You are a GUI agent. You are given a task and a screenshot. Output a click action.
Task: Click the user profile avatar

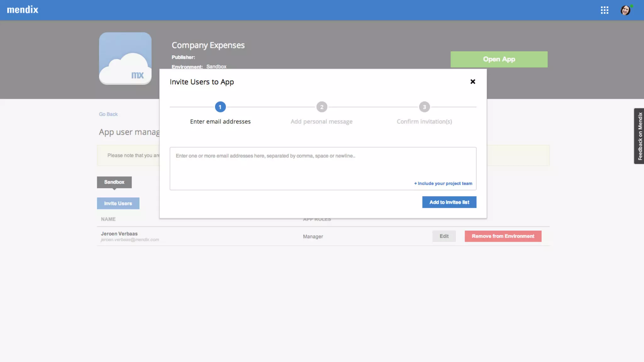pyautogui.click(x=625, y=10)
